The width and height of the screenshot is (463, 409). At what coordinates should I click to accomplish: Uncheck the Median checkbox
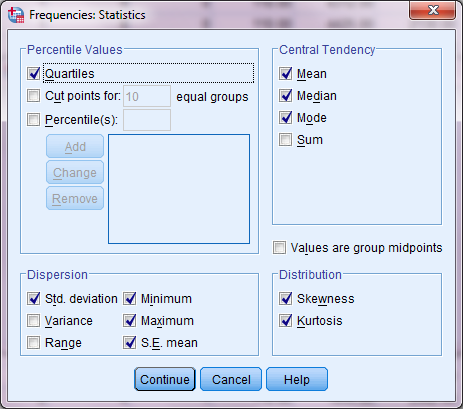(286, 95)
